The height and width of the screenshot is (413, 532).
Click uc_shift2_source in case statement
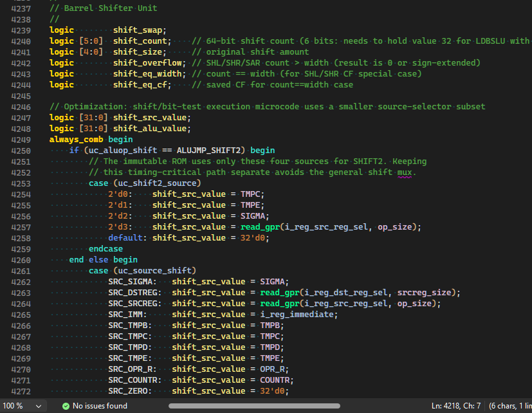pyautogui.click(x=157, y=183)
